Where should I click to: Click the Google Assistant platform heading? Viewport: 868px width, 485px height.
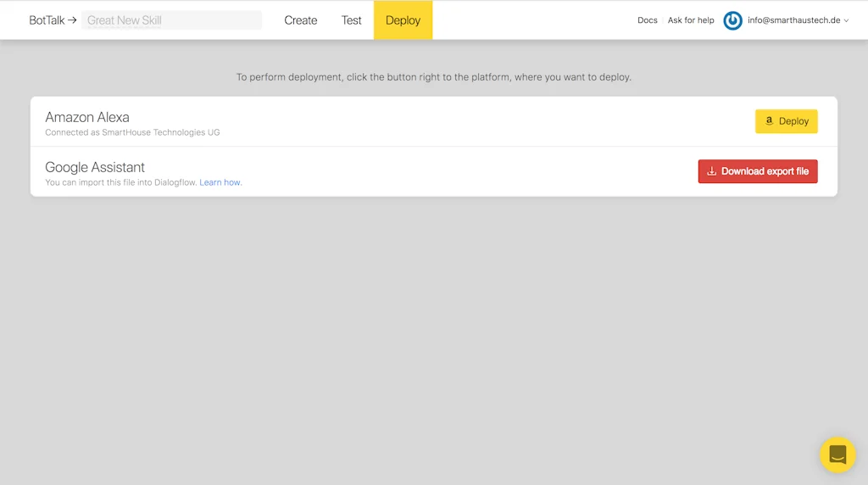pos(95,167)
